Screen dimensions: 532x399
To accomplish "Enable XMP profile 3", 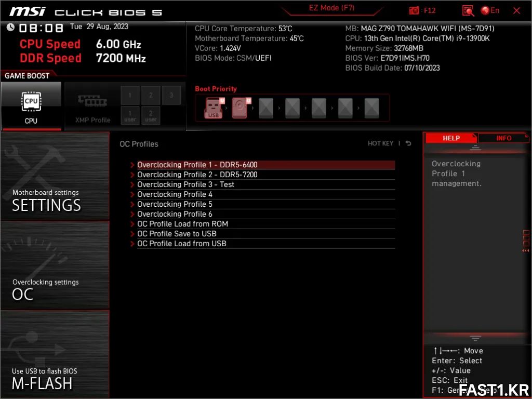I will pyautogui.click(x=171, y=96).
